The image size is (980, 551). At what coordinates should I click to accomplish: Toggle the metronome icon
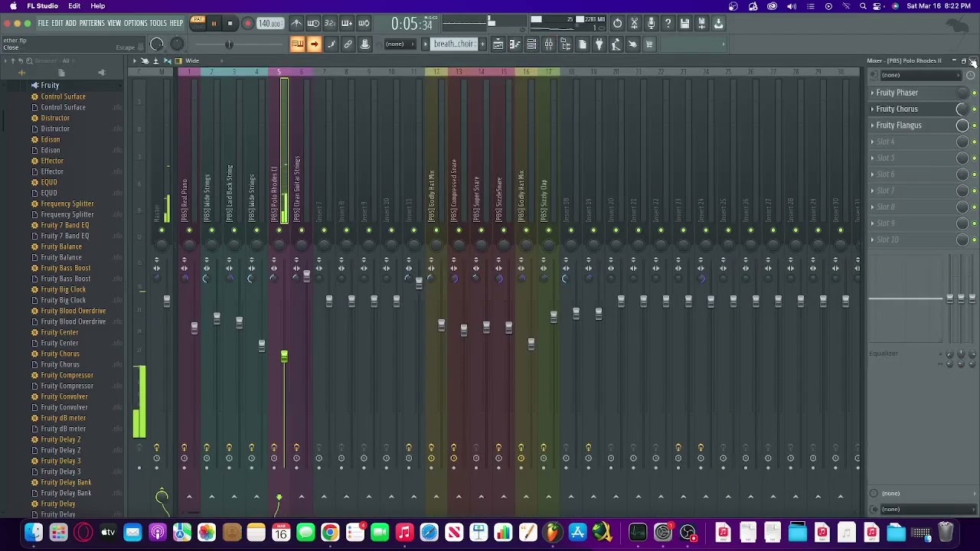(x=296, y=24)
